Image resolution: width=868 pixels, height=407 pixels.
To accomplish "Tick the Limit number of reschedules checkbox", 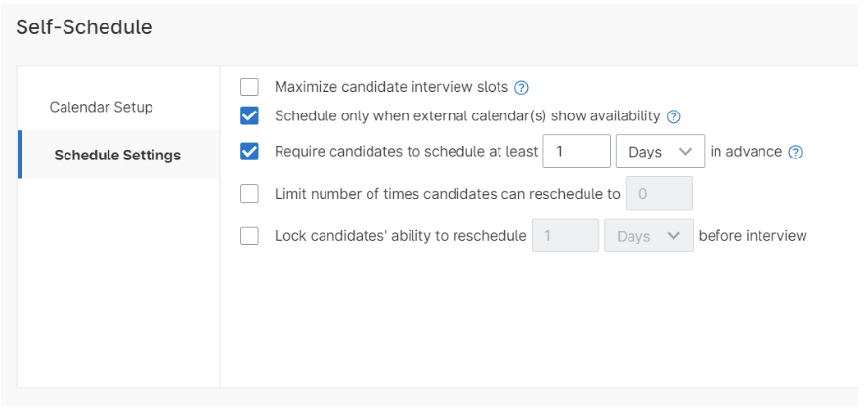I will pyautogui.click(x=250, y=194).
